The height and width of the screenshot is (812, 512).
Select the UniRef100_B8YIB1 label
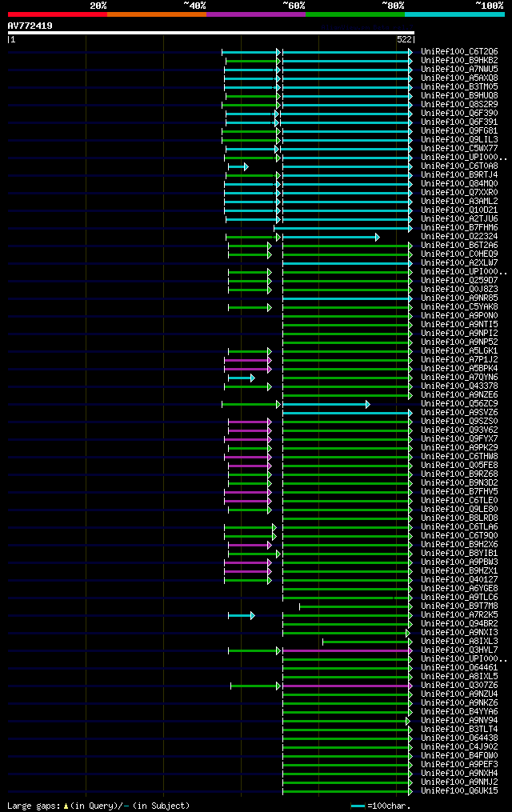pos(459,554)
